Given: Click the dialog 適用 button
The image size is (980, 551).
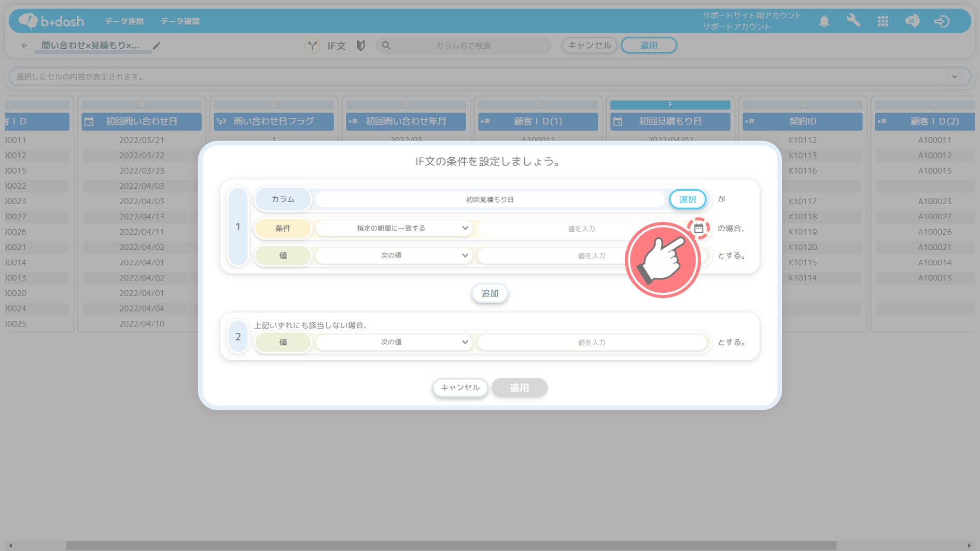Looking at the screenshot, I should (x=520, y=388).
